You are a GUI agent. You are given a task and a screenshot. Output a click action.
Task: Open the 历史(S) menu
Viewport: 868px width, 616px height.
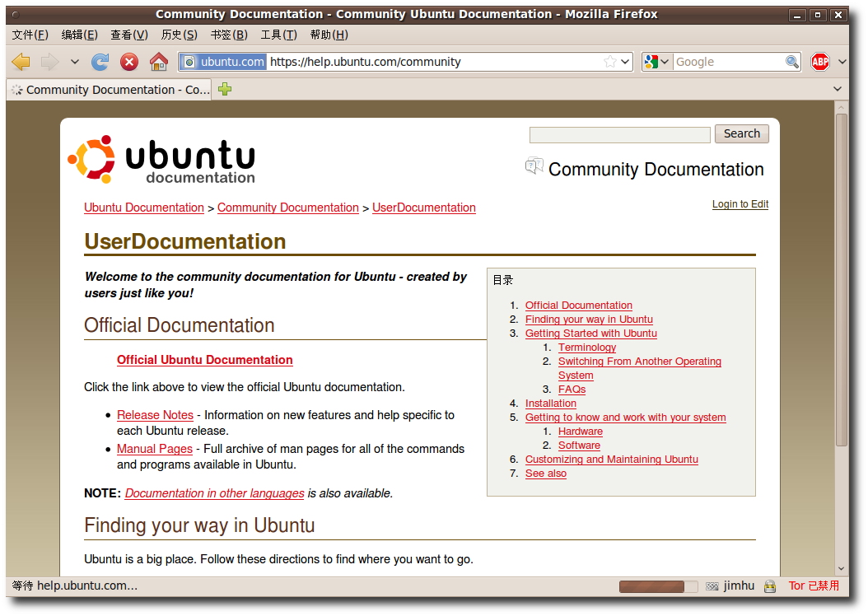point(180,35)
